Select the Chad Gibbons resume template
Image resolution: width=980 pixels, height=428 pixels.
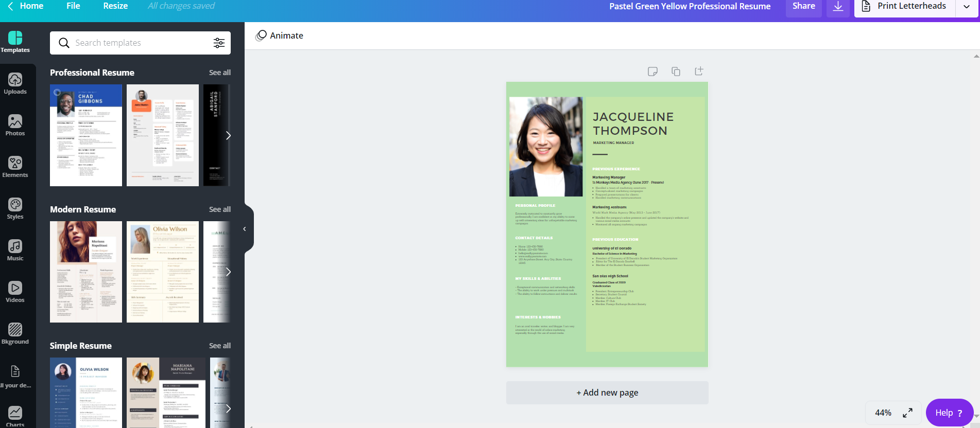click(x=86, y=135)
